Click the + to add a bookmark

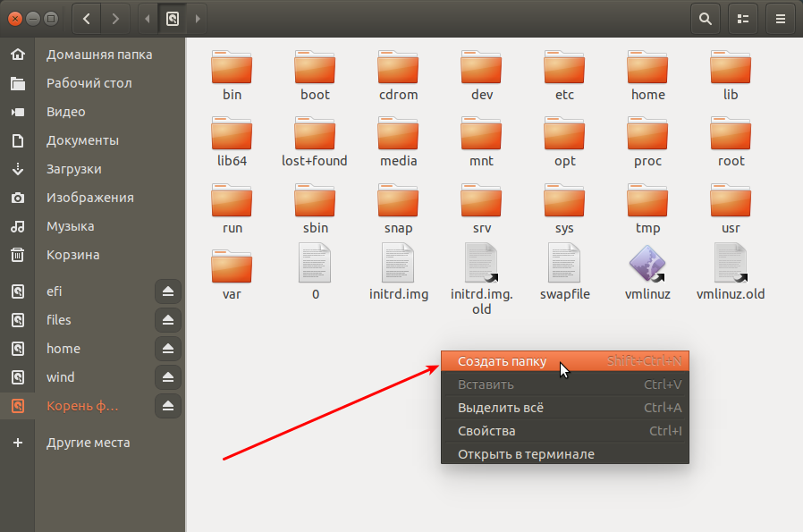pyautogui.click(x=16, y=442)
